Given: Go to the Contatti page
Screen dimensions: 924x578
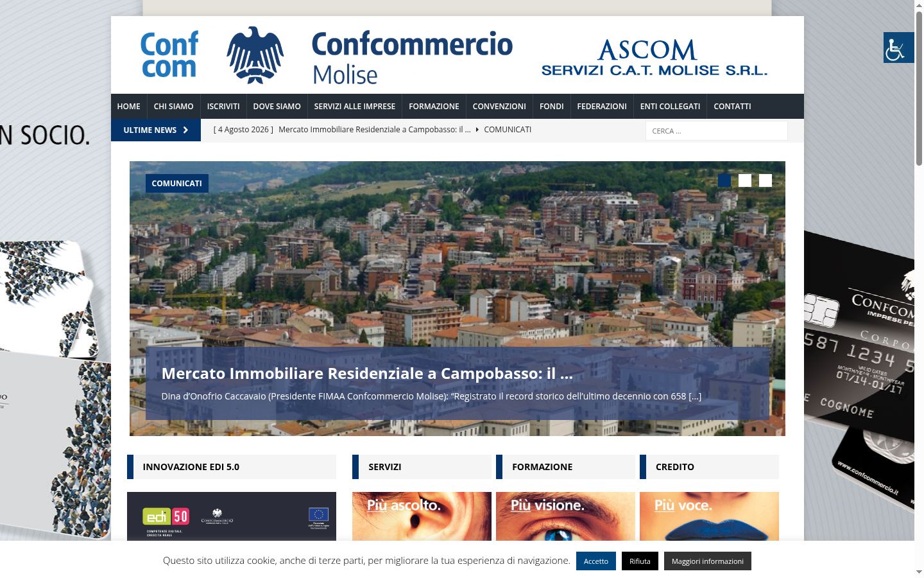Looking at the screenshot, I should click(x=732, y=107).
